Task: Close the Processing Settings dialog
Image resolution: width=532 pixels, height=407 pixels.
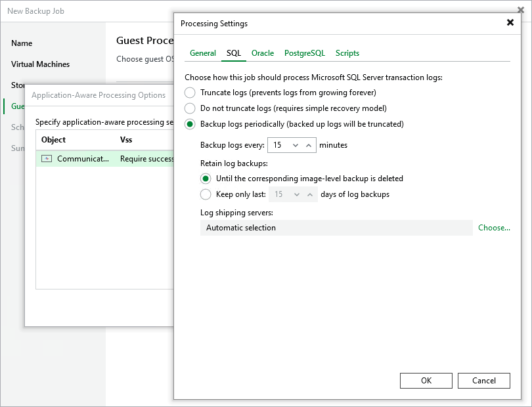Action: pyautogui.click(x=510, y=22)
